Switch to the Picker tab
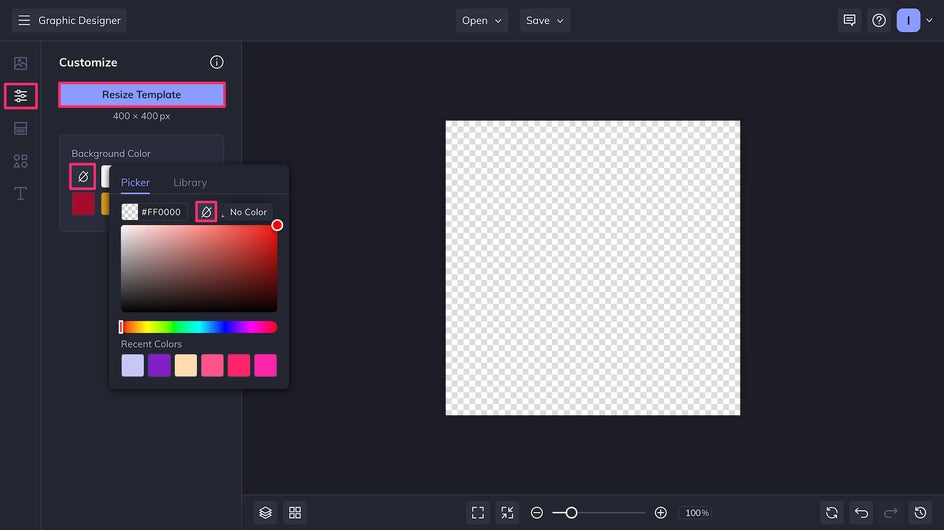944x530 pixels. 135,183
